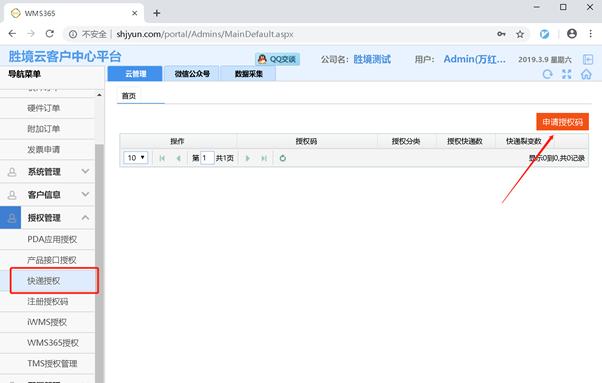The image size is (602, 383).
Task: Open a new browser tab
Action: click(x=157, y=13)
